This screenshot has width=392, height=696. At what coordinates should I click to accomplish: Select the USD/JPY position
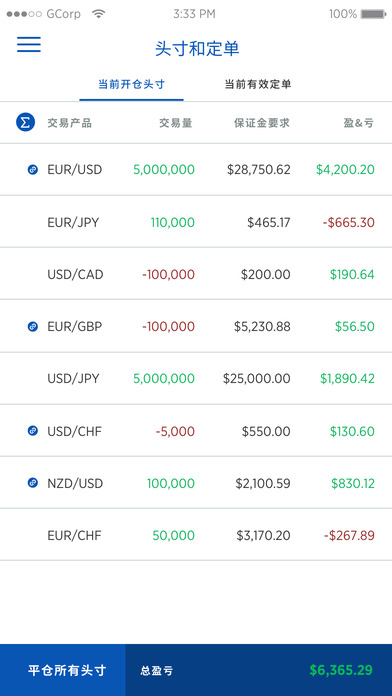[x=196, y=378]
